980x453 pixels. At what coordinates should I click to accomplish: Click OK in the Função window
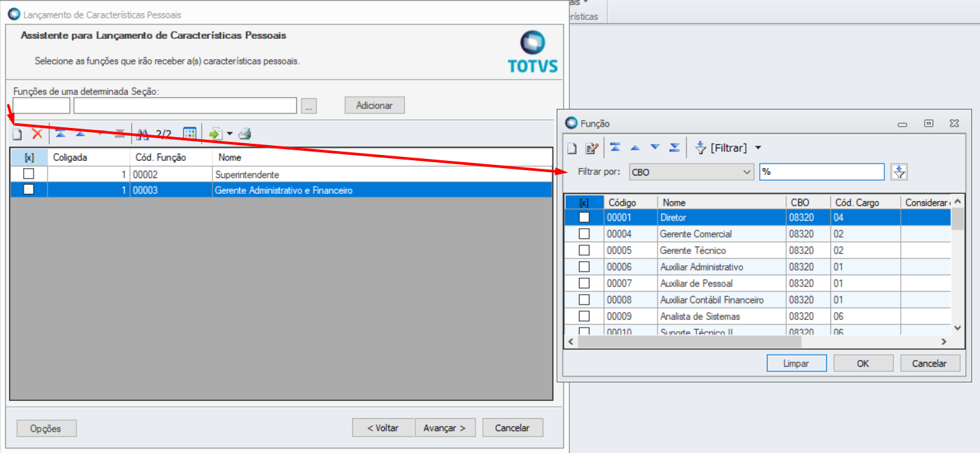(x=863, y=363)
